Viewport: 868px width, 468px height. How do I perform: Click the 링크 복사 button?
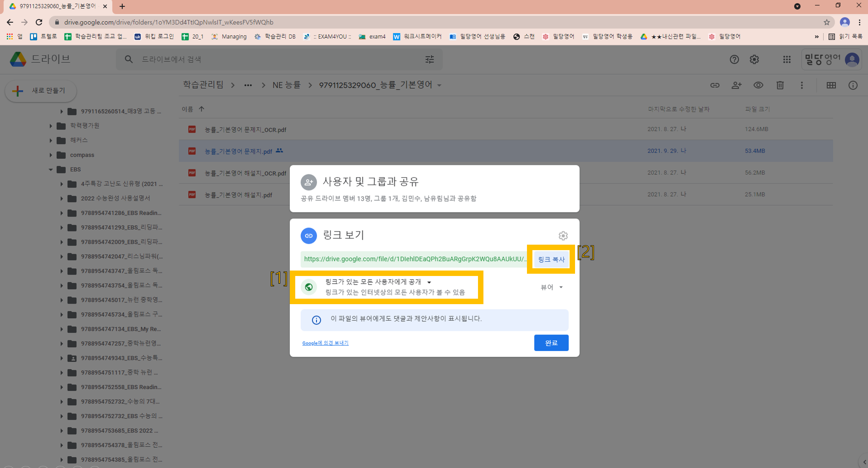pyautogui.click(x=551, y=259)
